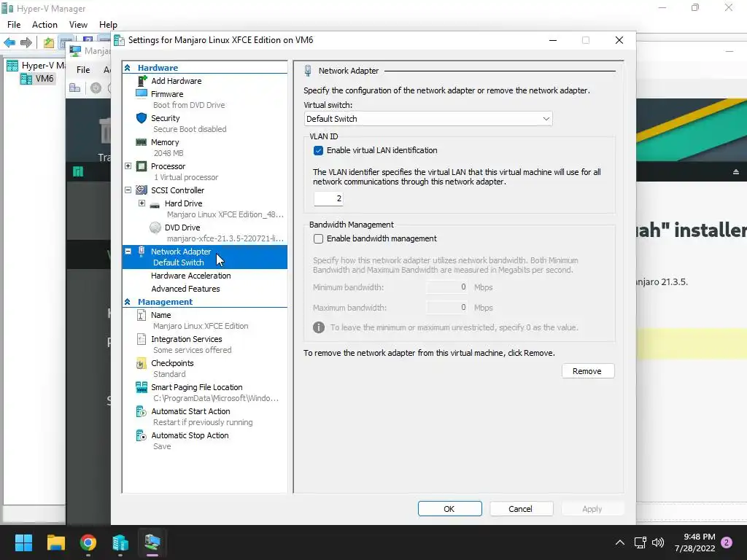Expand the Hard Drive node

point(142,203)
